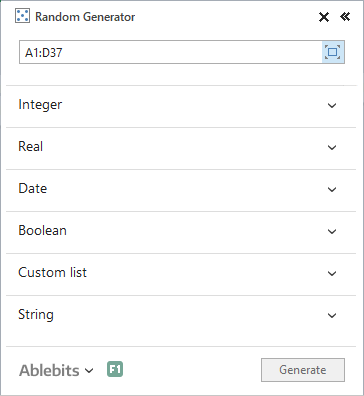Open the String section label
Viewport: 364px width, 396px height.
tap(36, 315)
